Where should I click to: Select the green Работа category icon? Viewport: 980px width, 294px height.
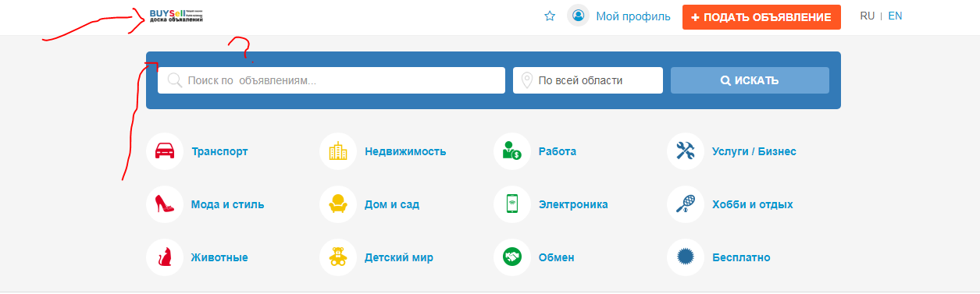click(512, 151)
